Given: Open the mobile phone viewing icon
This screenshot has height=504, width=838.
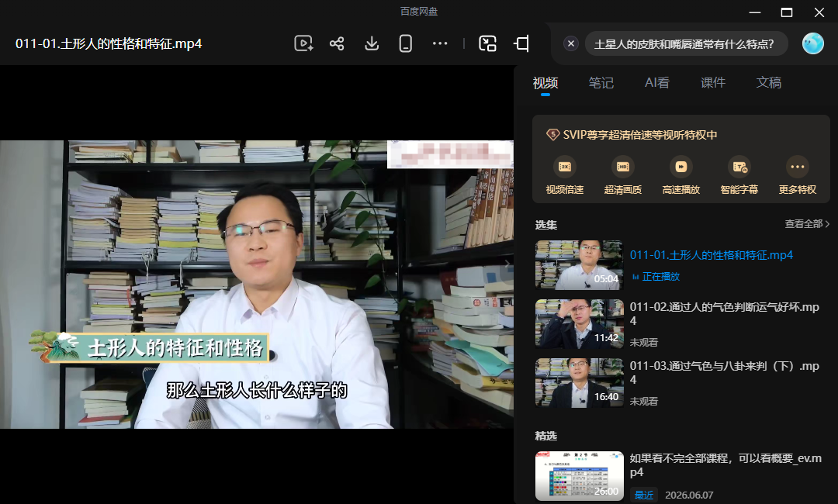Looking at the screenshot, I should pos(406,43).
